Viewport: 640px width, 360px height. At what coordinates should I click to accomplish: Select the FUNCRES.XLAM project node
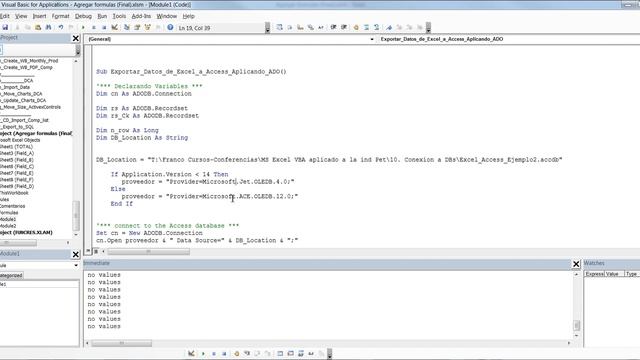(x=27, y=232)
